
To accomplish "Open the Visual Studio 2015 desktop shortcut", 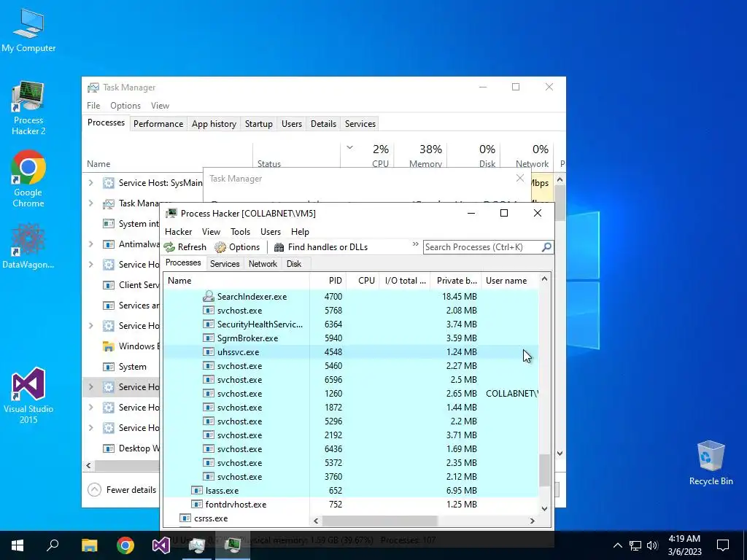I will [x=28, y=395].
